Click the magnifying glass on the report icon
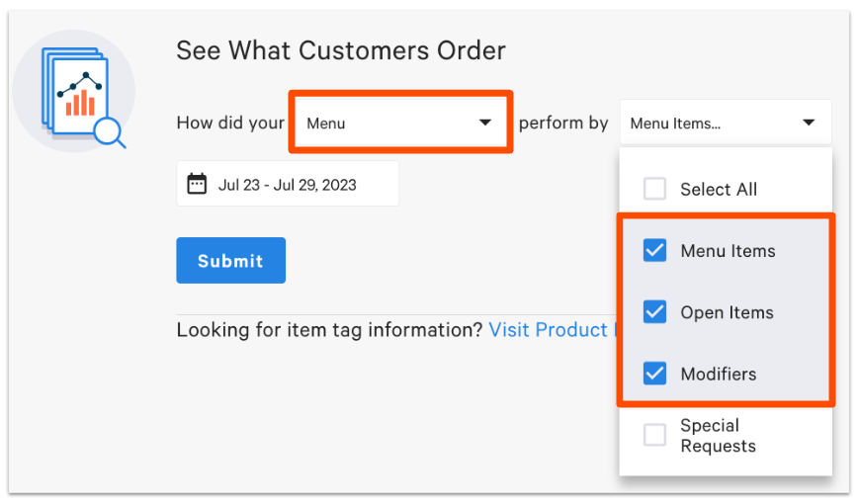 (x=108, y=132)
